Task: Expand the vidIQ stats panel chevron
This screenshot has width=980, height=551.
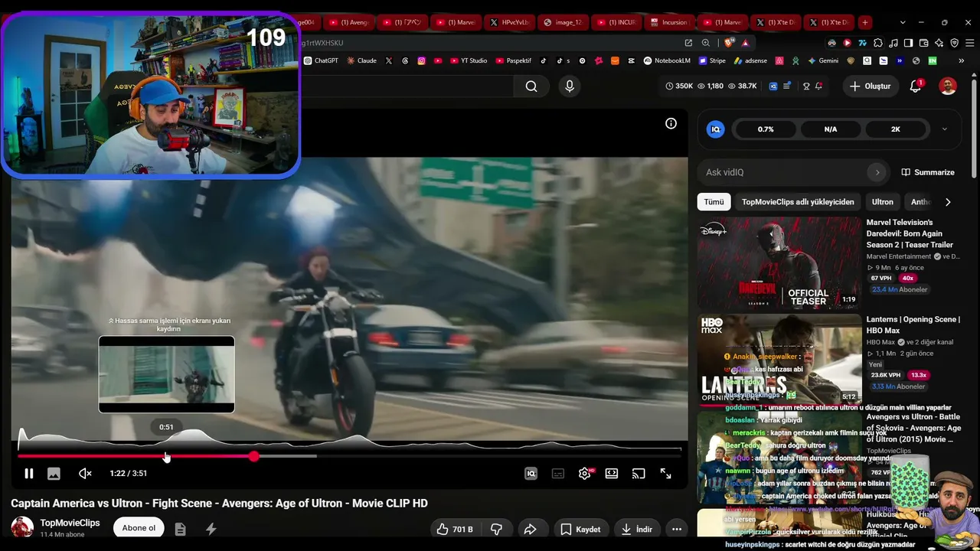Action: pyautogui.click(x=944, y=129)
